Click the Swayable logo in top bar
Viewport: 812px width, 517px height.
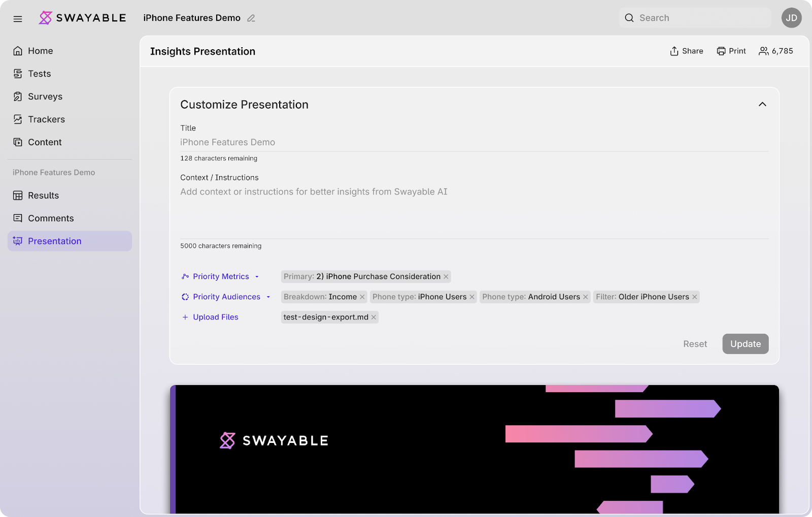coord(83,18)
